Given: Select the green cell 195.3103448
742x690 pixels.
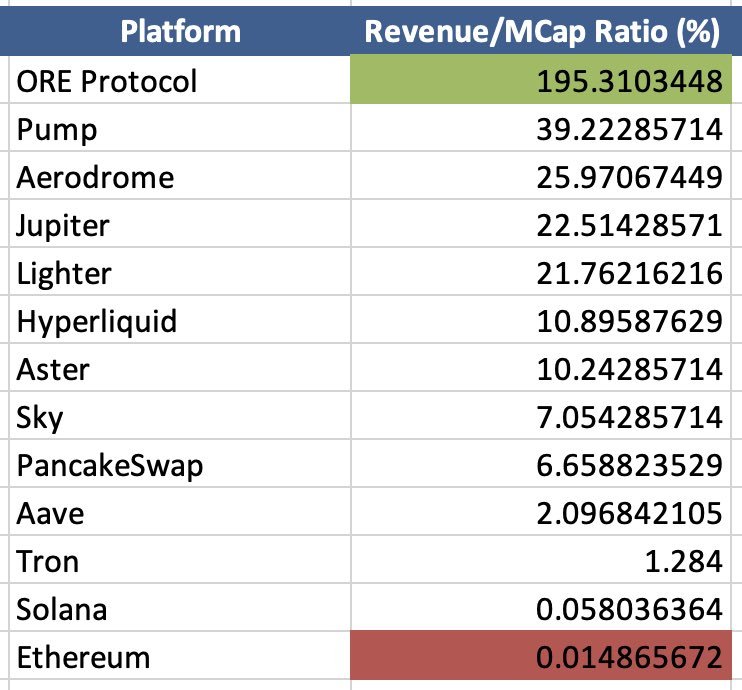Looking at the screenshot, I should [x=541, y=80].
